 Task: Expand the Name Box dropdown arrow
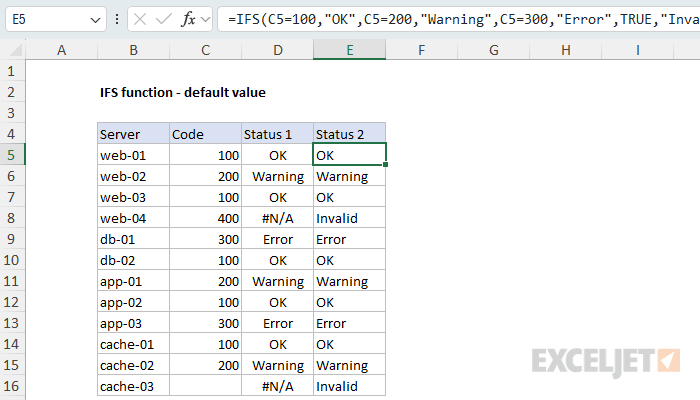tap(95, 20)
